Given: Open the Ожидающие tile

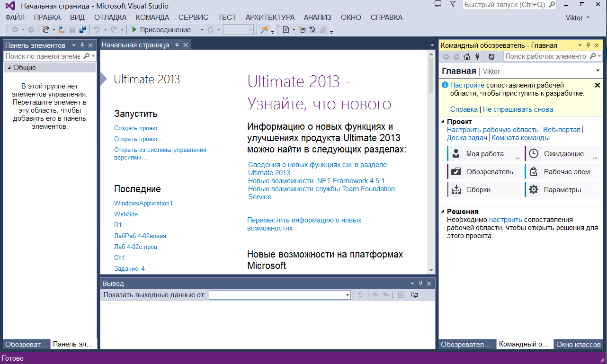Looking at the screenshot, I should 562,154.
